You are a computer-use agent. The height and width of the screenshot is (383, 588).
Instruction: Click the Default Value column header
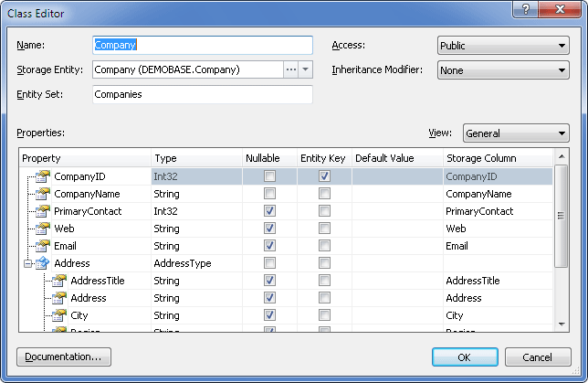point(397,158)
